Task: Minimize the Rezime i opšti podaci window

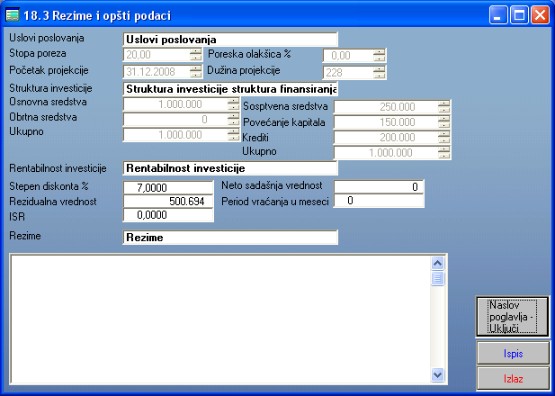Action: tap(498, 15)
